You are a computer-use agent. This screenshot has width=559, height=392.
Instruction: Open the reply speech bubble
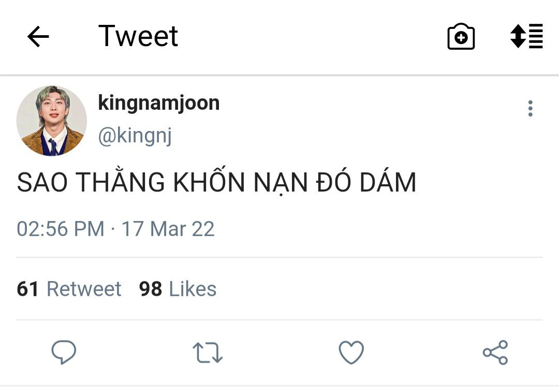[x=64, y=353]
